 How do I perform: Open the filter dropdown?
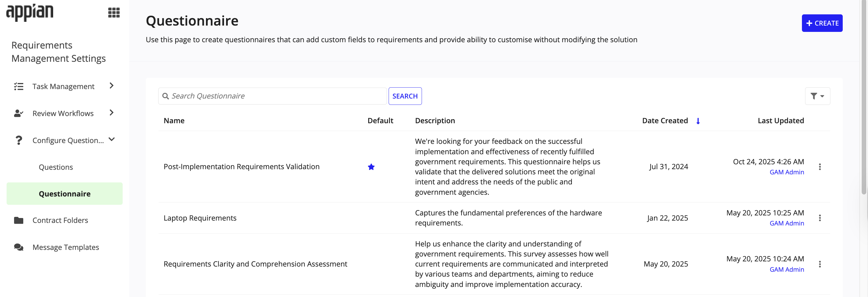(x=817, y=97)
